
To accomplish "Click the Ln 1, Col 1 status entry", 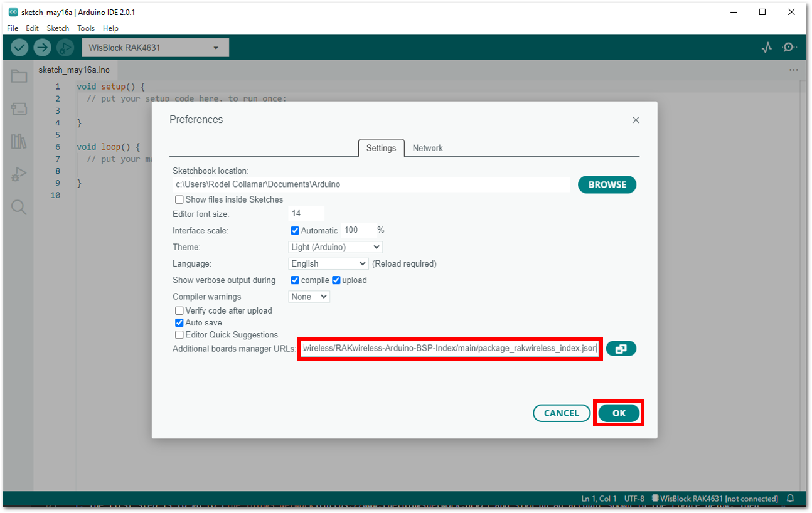I will [599, 499].
